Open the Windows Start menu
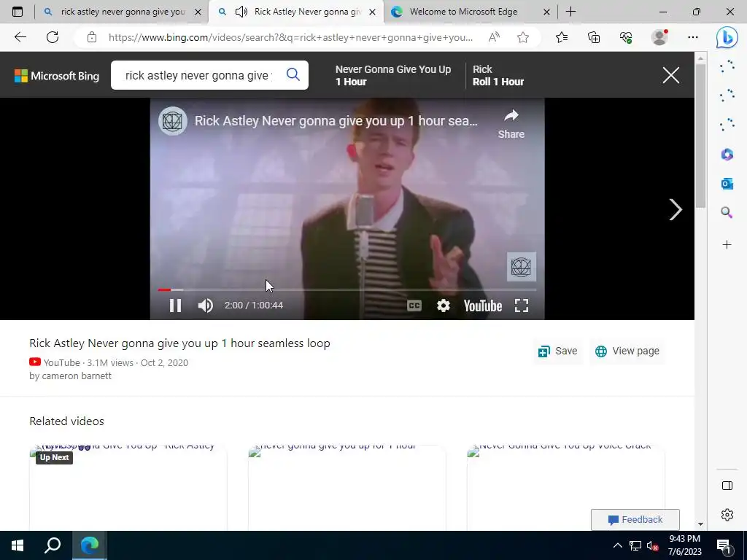Screen dimensions: 747x560 click(x=18, y=545)
